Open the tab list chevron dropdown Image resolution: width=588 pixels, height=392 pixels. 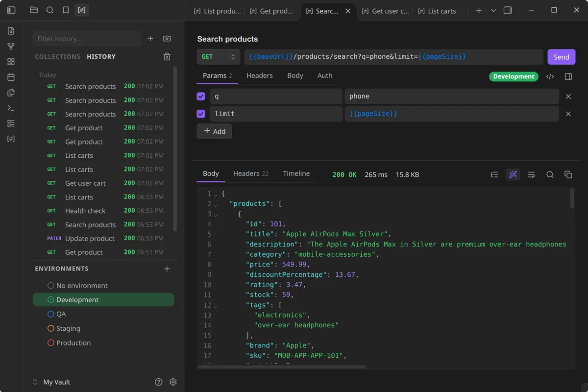pos(493,11)
